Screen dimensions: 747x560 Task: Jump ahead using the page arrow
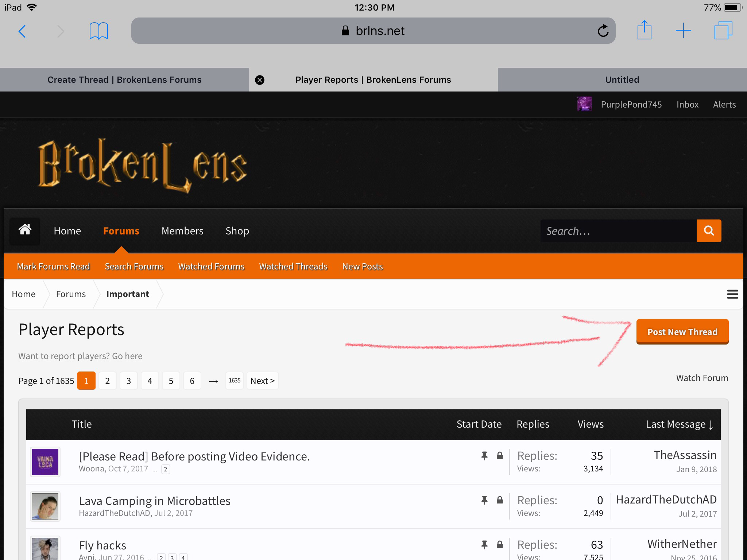tap(213, 381)
